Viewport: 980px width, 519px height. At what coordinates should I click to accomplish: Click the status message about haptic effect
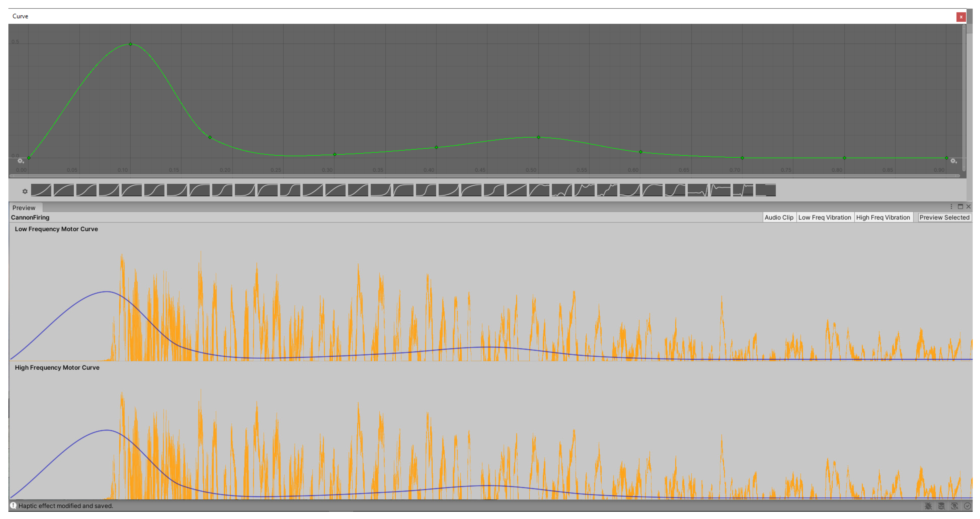[x=65, y=506]
